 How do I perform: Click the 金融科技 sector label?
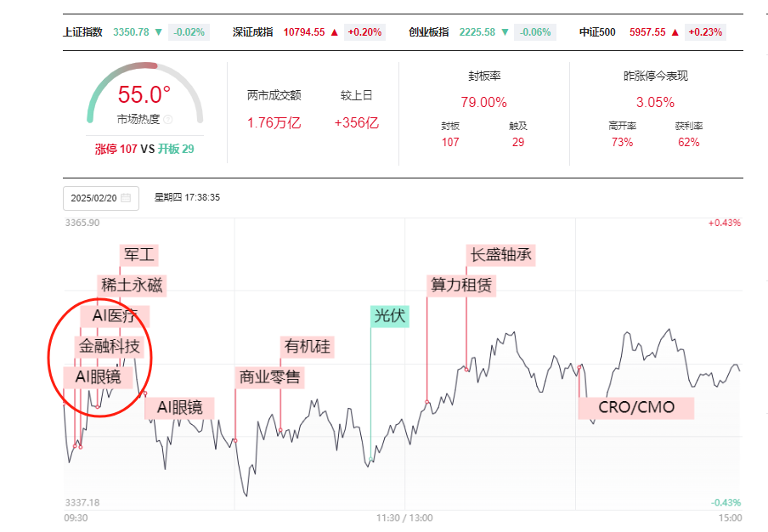click(x=110, y=347)
